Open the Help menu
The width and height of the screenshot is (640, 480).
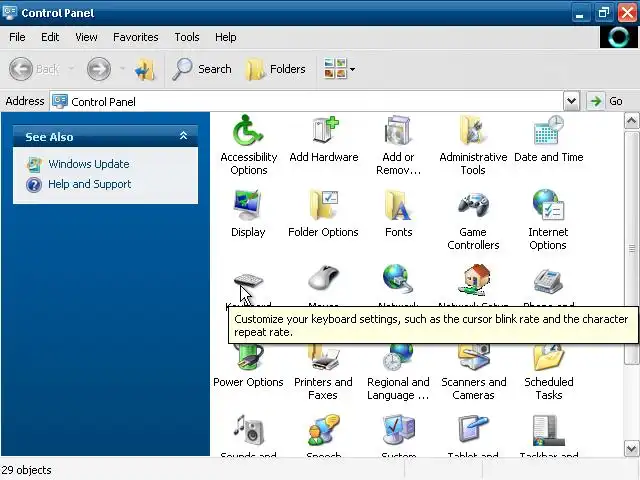coord(226,37)
